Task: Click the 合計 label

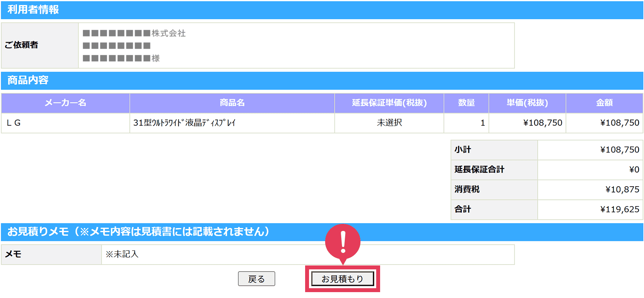Action: tap(463, 209)
